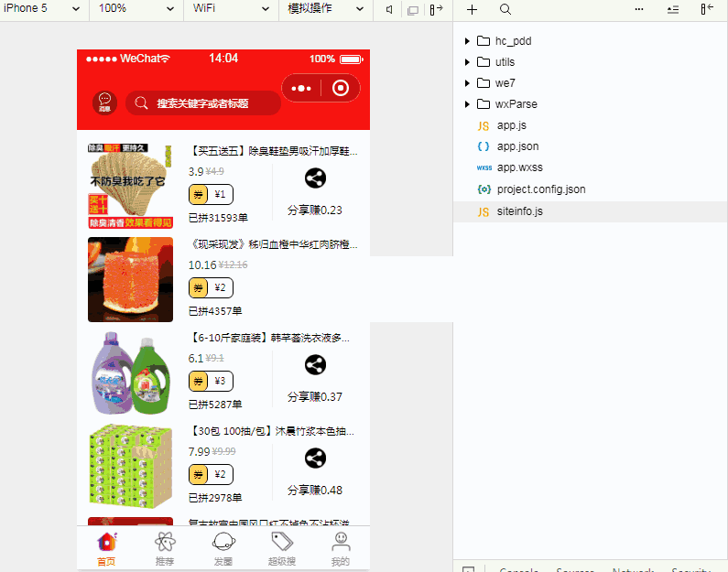This screenshot has height=572, width=728.
Task: Switch to the 推荐 bottom tab
Action: pyautogui.click(x=165, y=548)
